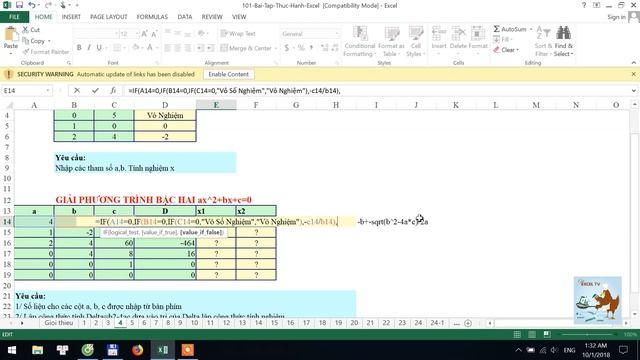Apply accounting dollar format

click(287, 48)
